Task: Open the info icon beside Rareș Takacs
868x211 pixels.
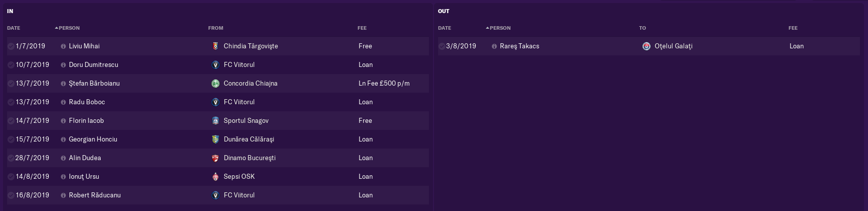Action: [494, 46]
